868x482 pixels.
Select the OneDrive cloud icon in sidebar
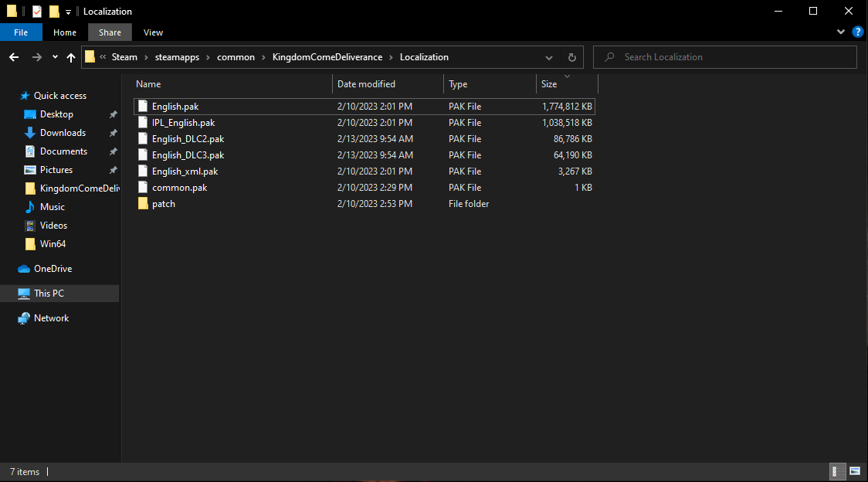click(x=24, y=269)
